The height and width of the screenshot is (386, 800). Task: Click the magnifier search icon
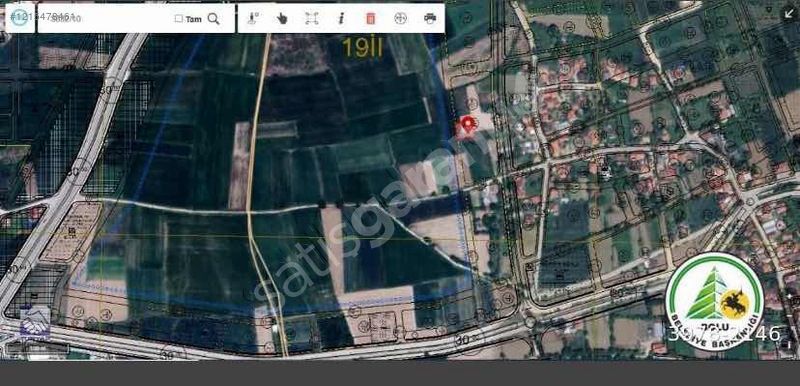pyautogui.click(x=214, y=19)
